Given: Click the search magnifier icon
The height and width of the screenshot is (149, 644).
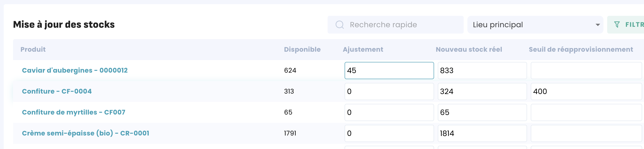Looking at the screenshot, I should click(339, 25).
